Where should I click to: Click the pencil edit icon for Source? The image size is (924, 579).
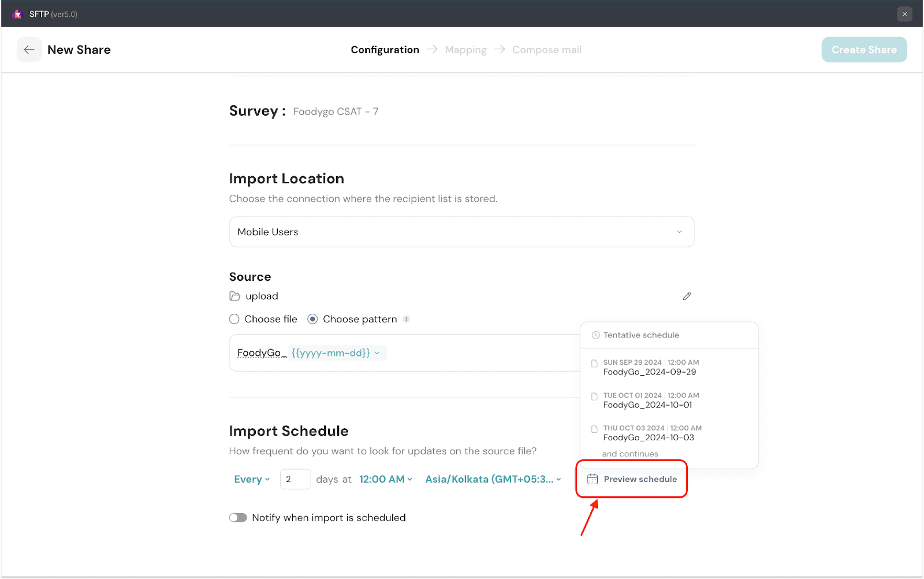point(687,296)
